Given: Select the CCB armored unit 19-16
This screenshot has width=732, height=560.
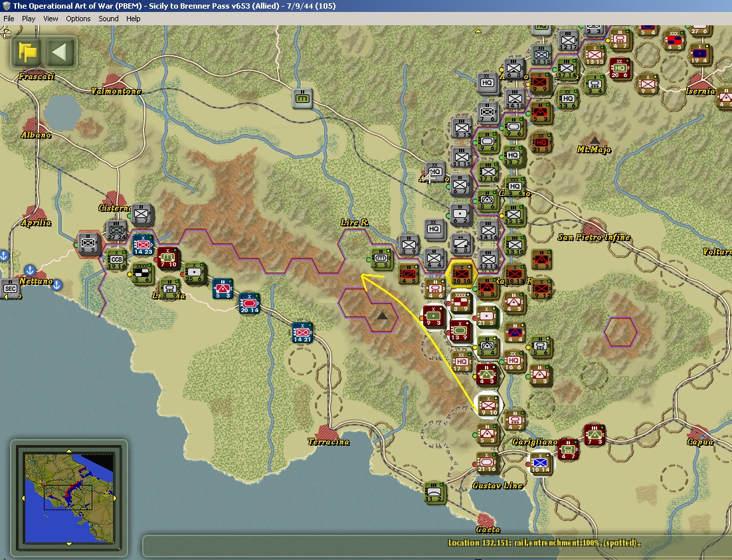Looking at the screenshot, I should pyautogui.click(x=116, y=260).
